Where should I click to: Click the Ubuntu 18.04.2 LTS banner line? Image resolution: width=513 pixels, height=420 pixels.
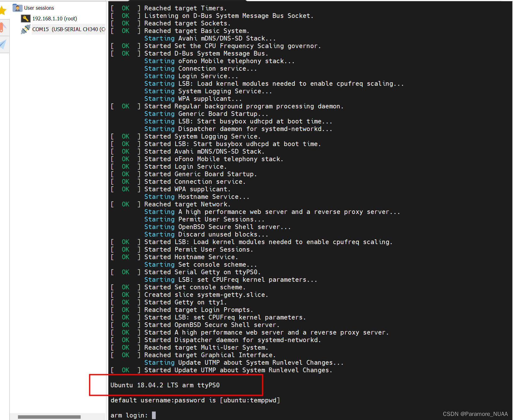(x=165, y=385)
